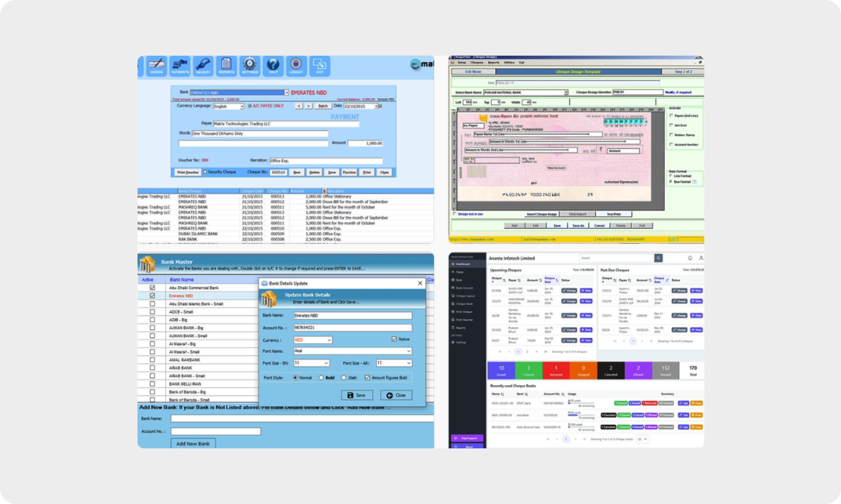Click the dashboard search magnifier icon
The width and height of the screenshot is (841, 504).
coord(658,258)
